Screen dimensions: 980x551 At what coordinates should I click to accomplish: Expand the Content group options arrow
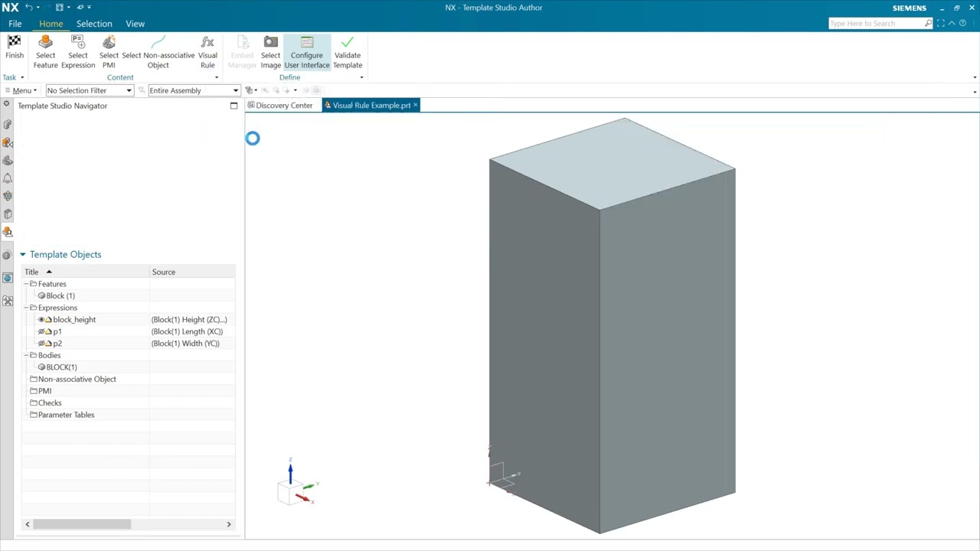pos(217,77)
